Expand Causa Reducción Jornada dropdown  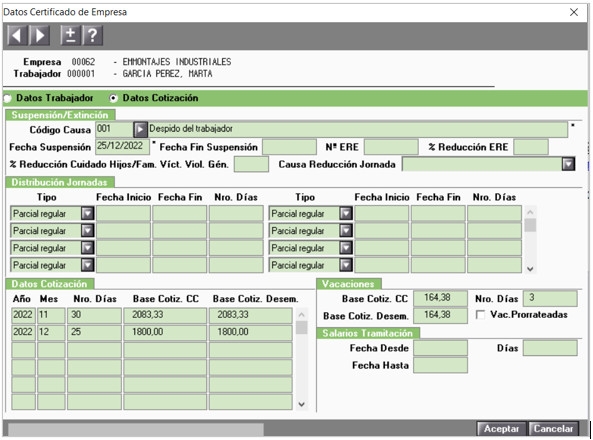(568, 164)
